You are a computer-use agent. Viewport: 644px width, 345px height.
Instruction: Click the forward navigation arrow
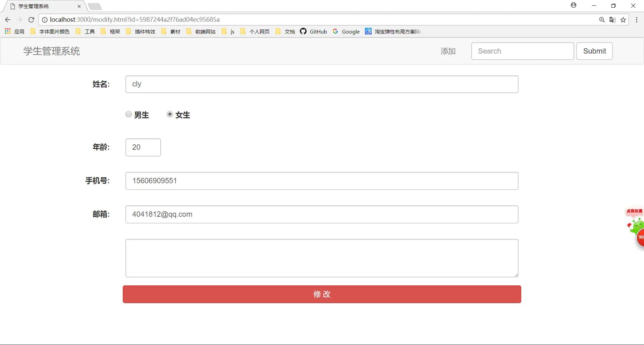[19, 20]
